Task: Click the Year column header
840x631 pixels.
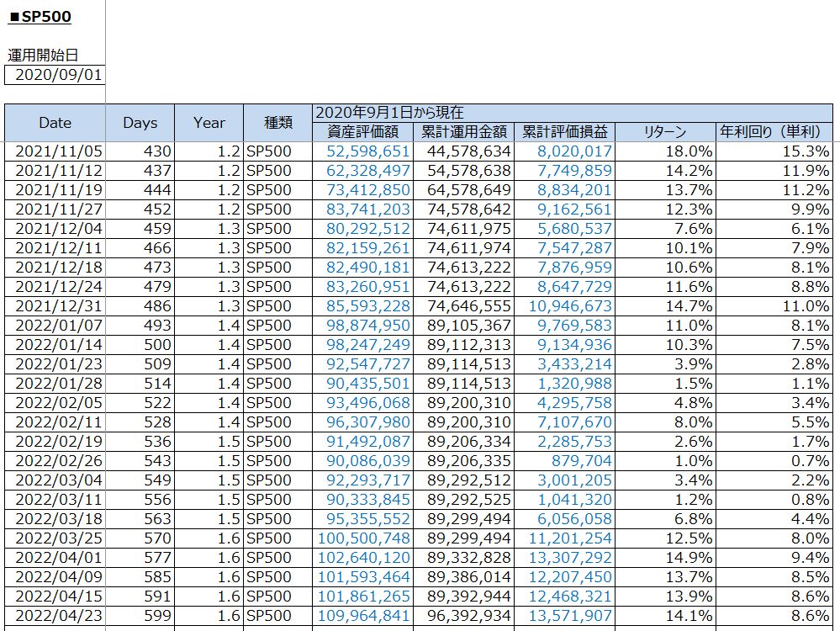Action: pos(209,123)
